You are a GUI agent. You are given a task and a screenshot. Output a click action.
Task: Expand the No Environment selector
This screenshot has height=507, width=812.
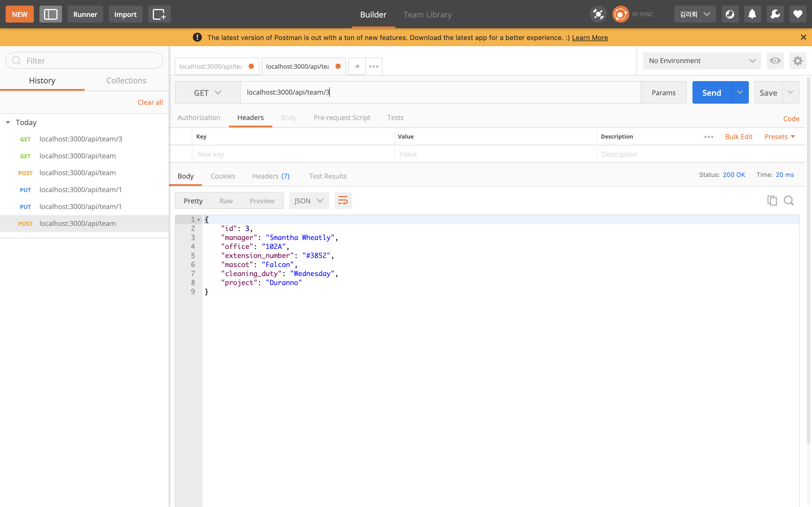[x=701, y=61]
